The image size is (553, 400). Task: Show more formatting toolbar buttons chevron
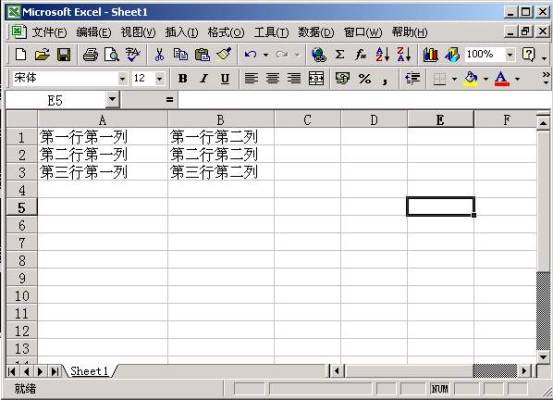[x=546, y=78]
